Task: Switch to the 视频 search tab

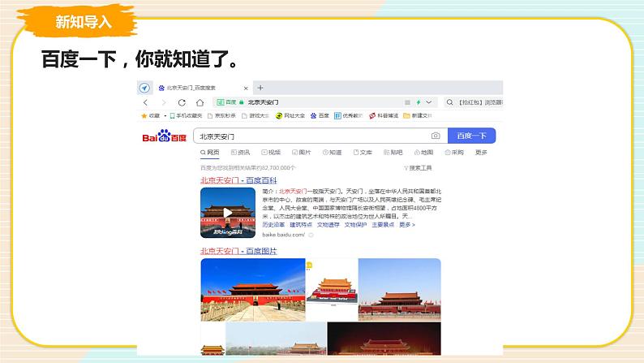Action: coord(271,153)
